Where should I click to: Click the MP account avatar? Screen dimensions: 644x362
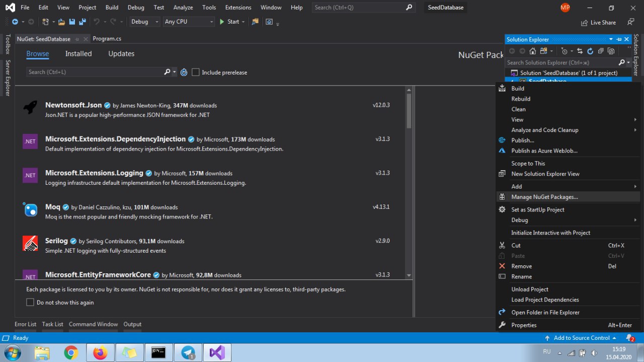pos(565,8)
